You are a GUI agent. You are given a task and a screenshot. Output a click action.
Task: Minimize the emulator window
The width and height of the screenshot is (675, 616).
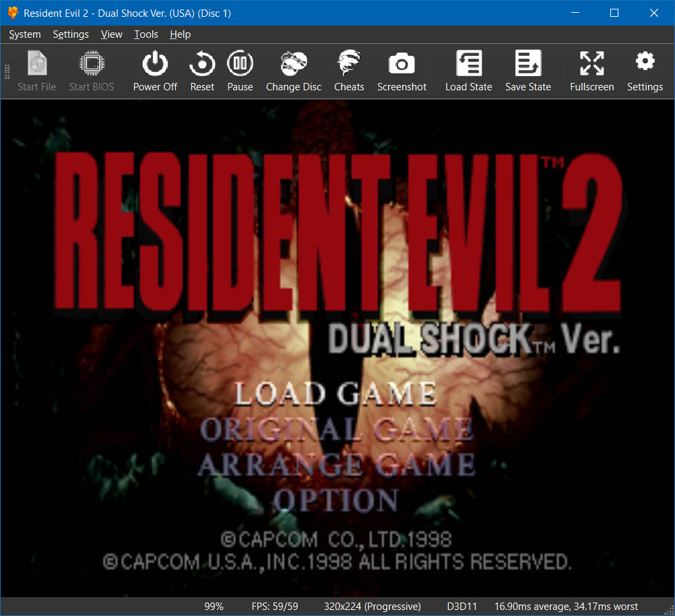click(575, 13)
